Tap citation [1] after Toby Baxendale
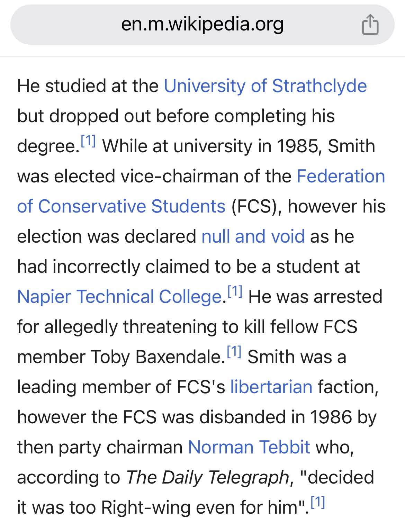Image resolution: width=405 pixels, height=532 pixels. coord(234,352)
